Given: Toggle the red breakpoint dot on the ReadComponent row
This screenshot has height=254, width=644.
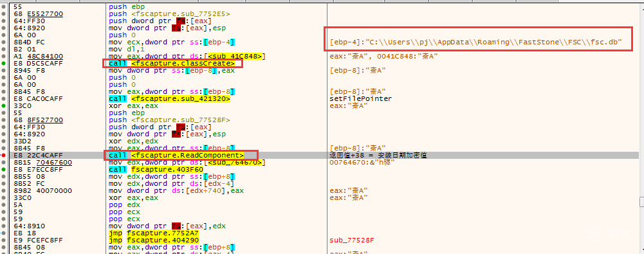Looking at the screenshot, I should coord(4,156).
